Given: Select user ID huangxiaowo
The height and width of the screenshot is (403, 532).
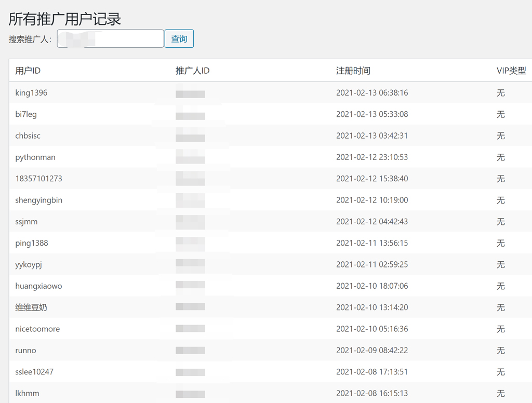Looking at the screenshot, I should click(x=38, y=286).
